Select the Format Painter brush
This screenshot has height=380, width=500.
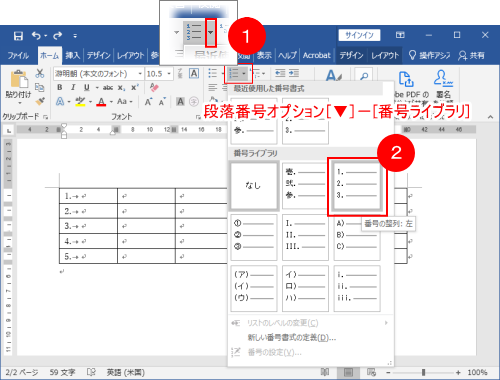pyautogui.click(x=40, y=101)
